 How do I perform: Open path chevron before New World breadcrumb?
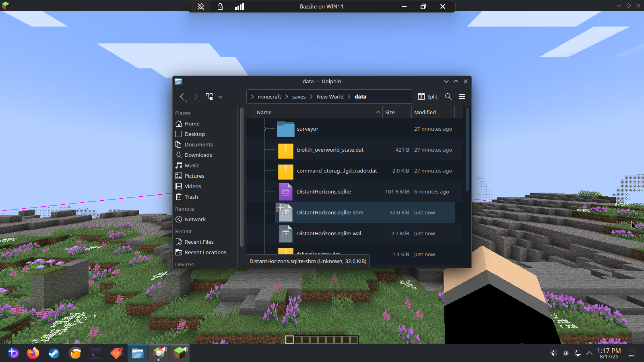(312, 97)
